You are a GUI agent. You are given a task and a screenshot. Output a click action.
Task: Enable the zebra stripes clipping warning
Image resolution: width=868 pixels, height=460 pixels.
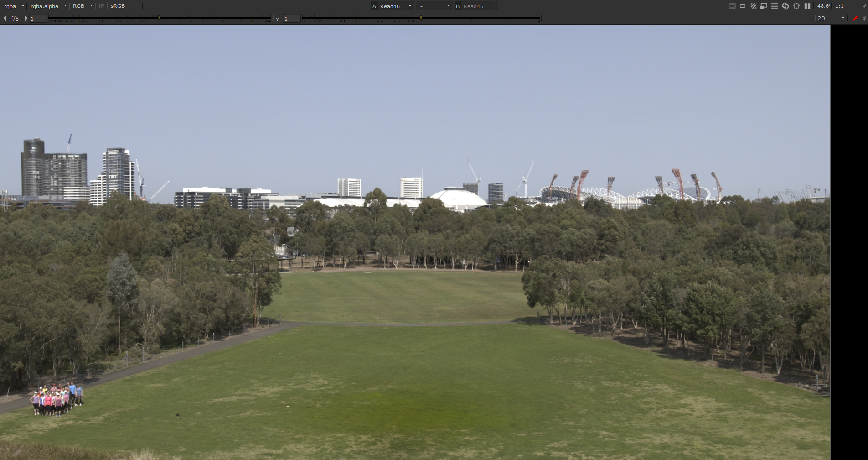pyautogui.click(x=753, y=6)
